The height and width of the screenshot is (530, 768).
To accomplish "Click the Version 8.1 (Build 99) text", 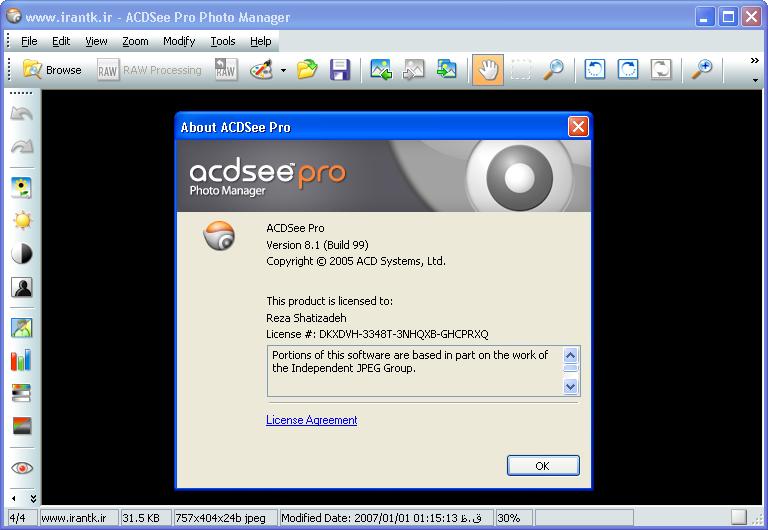I will click(x=317, y=245).
